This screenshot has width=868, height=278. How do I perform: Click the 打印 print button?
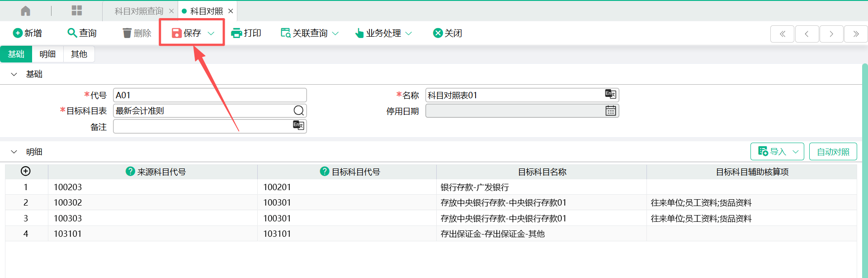coord(246,33)
